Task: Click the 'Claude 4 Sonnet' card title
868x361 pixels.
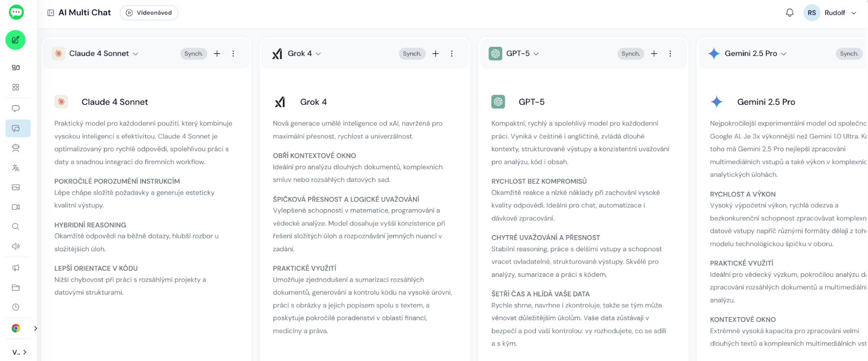Action: tap(115, 102)
